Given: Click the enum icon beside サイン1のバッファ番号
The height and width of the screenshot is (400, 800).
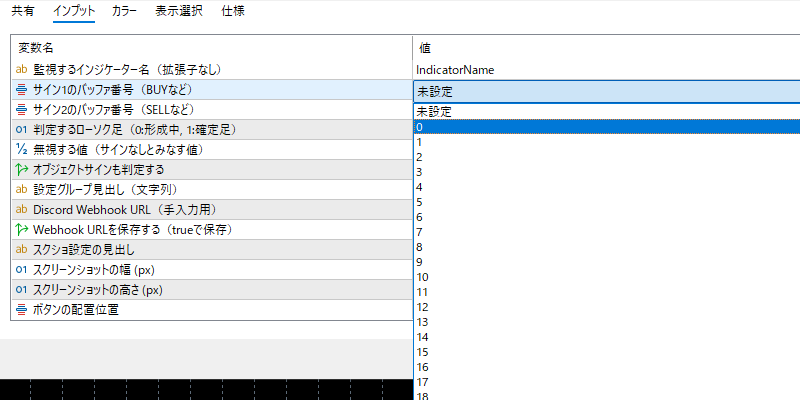Looking at the screenshot, I should tap(22, 90).
